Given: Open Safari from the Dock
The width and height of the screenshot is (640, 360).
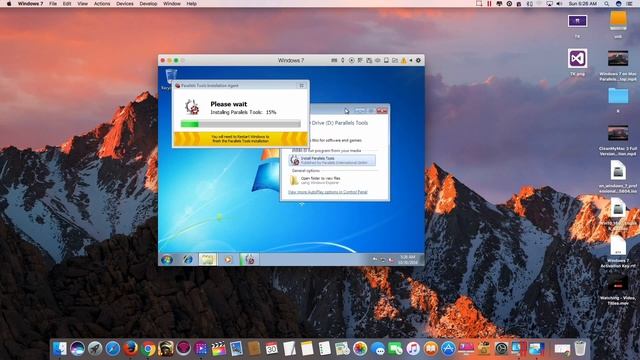Looking at the screenshot, I should (x=113, y=349).
